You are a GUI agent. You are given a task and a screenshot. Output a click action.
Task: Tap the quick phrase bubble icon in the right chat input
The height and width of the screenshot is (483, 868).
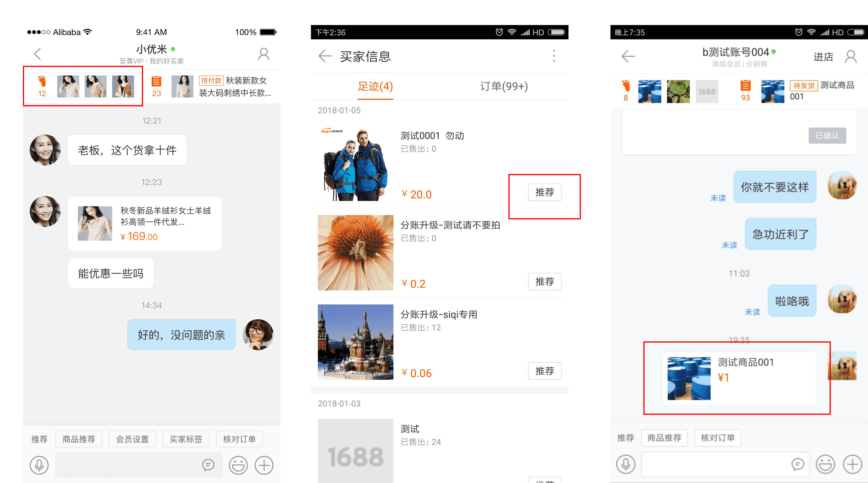797,464
